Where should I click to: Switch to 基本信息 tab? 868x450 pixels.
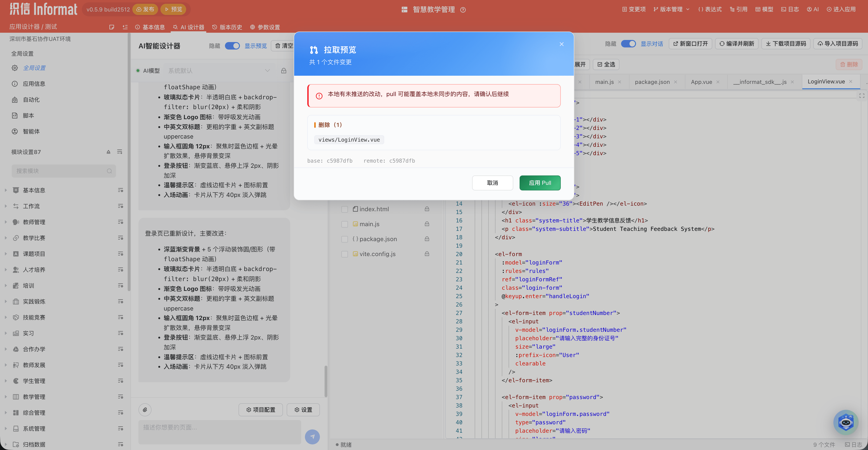click(150, 27)
